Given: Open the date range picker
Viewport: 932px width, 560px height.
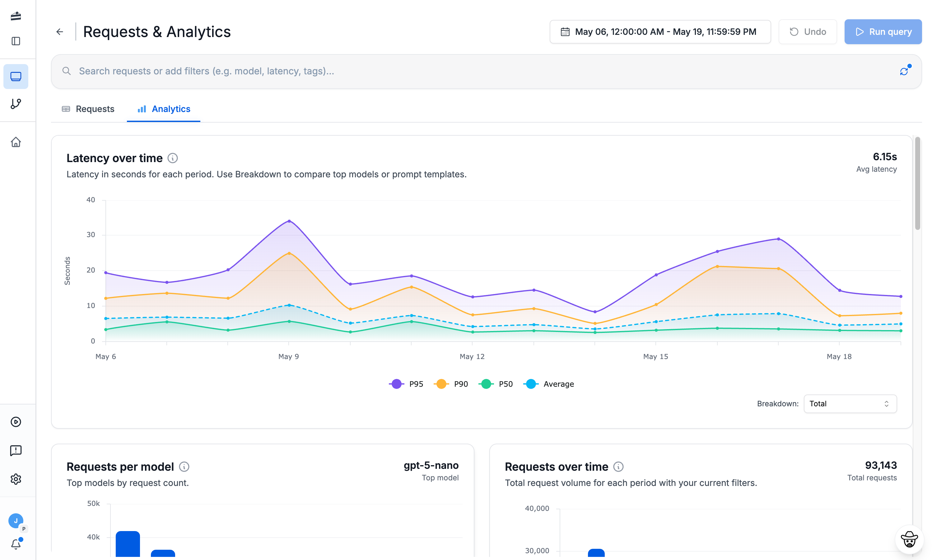Looking at the screenshot, I should [x=660, y=32].
